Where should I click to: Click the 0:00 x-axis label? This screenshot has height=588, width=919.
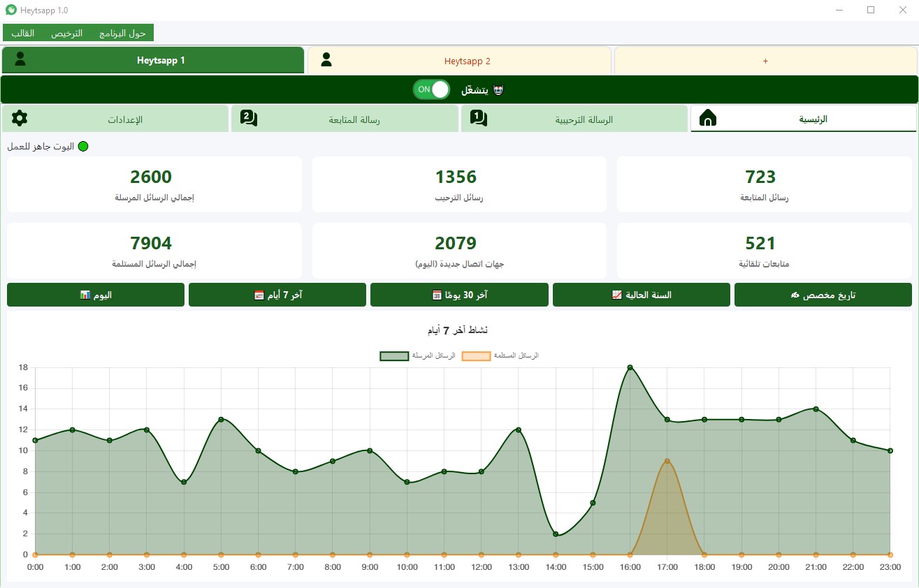pos(35,567)
